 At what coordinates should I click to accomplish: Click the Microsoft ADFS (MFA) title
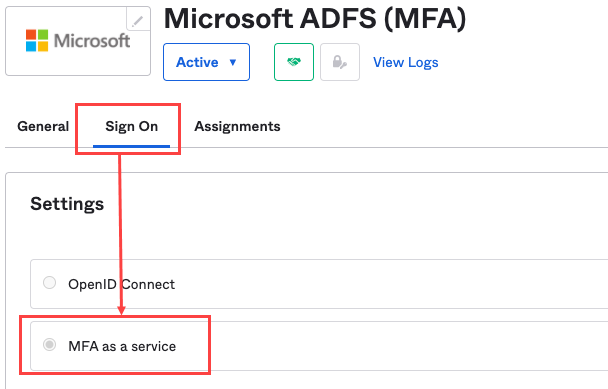pyautogui.click(x=314, y=19)
